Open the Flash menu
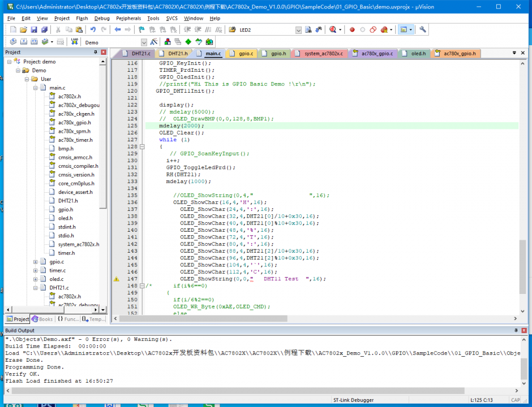The height and width of the screenshot is (407, 532). 81,18
